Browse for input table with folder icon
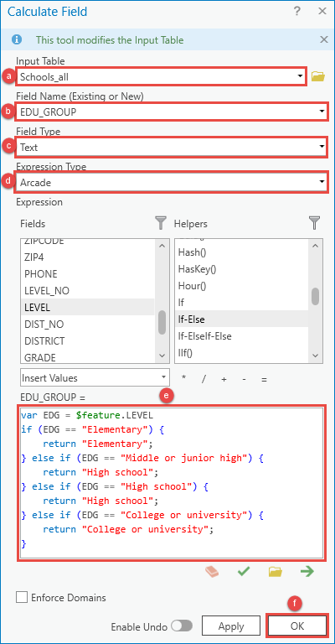The image size is (335, 644). click(317, 76)
